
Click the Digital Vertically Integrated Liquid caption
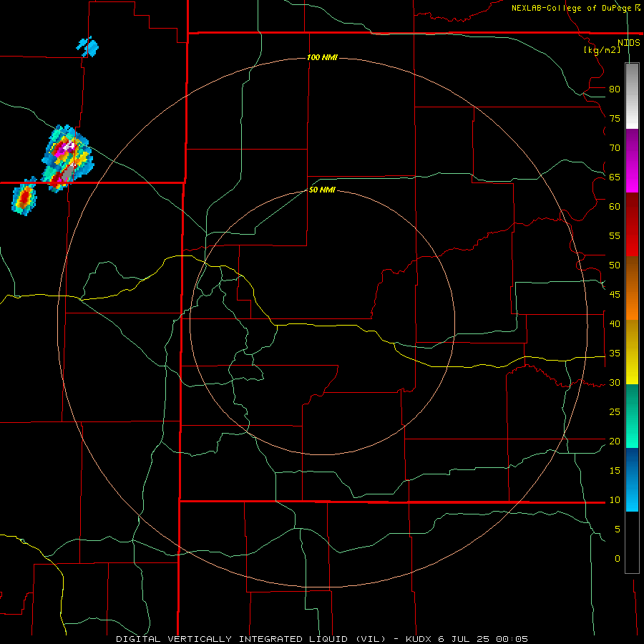321,639
